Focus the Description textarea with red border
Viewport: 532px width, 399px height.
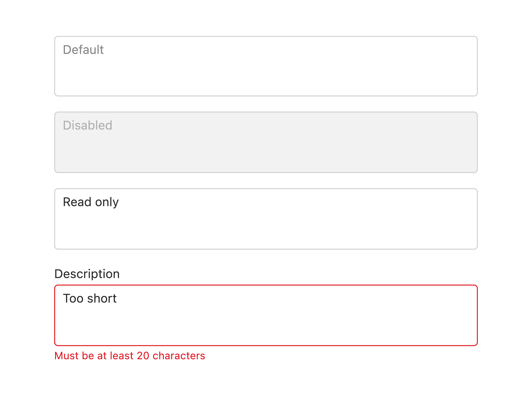(x=266, y=315)
